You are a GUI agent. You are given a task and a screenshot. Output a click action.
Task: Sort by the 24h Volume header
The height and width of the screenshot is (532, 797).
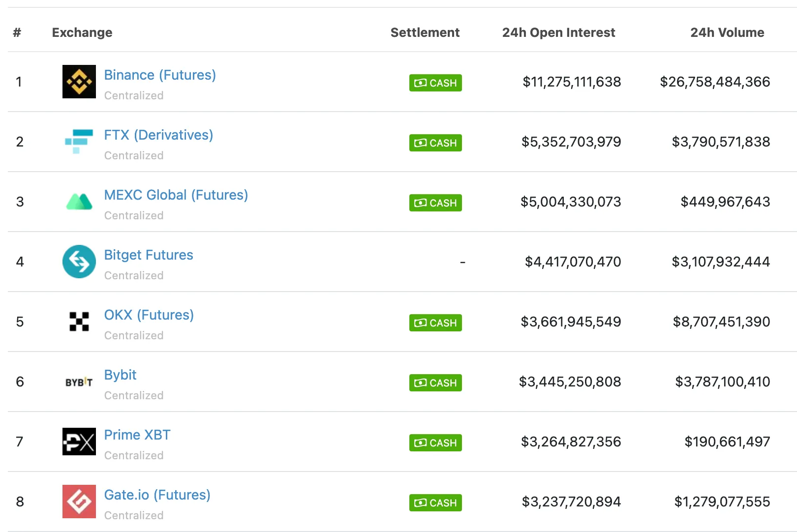pyautogui.click(x=727, y=32)
